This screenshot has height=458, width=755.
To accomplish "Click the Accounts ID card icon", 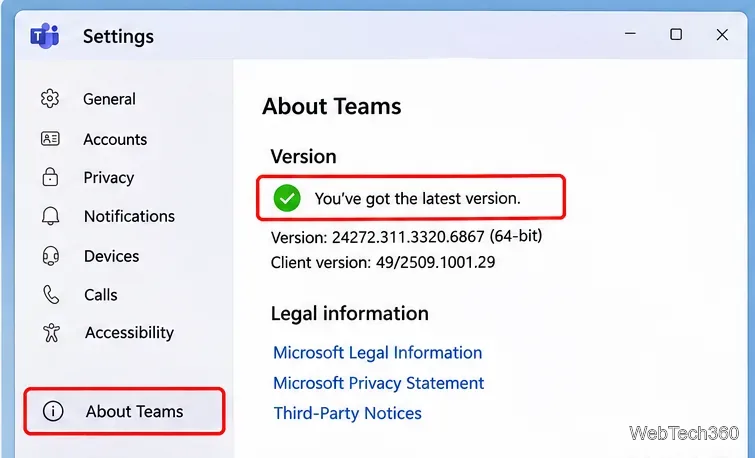I will coord(50,139).
